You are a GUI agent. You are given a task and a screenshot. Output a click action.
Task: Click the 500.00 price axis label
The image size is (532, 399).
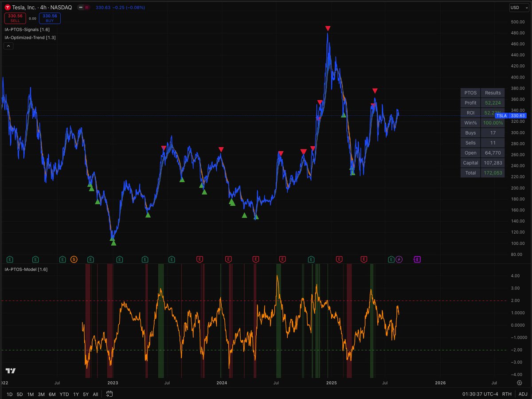tap(517, 22)
